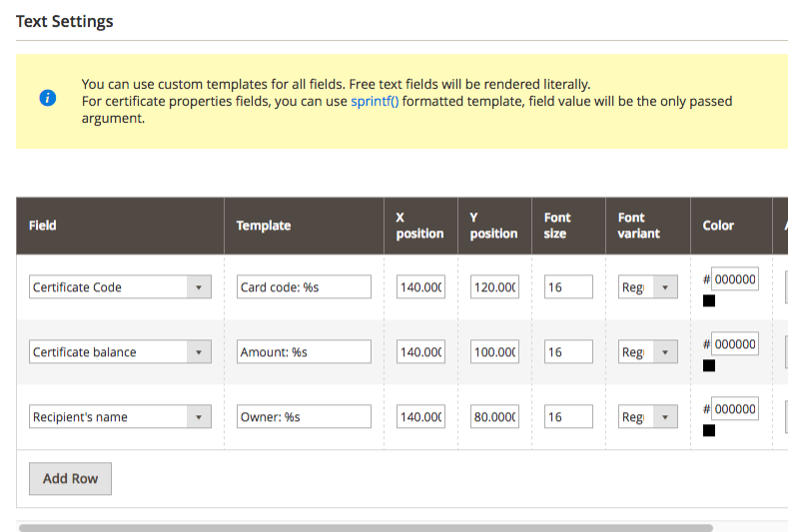Image resolution: width=797 pixels, height=532 pixels.
Task: Click the Y position field showing 120.00
Action: pyautogui.click(x=494, y=287)
